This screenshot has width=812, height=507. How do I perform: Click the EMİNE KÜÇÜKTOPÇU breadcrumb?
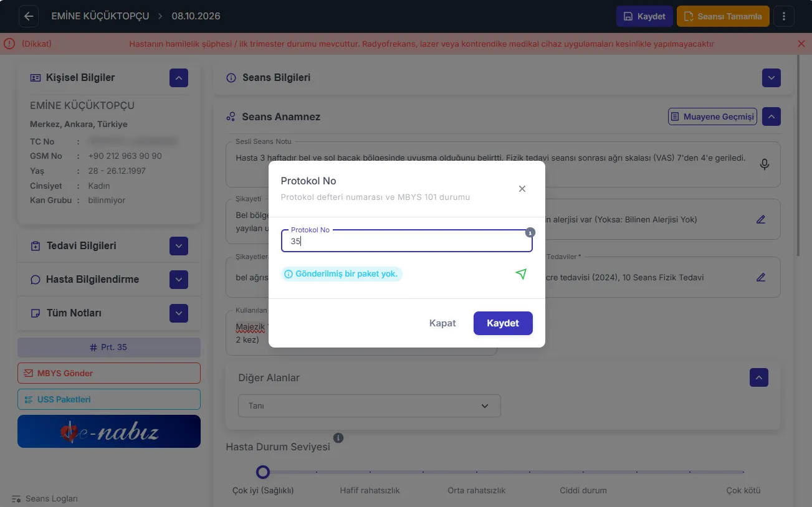pos(100,16)
